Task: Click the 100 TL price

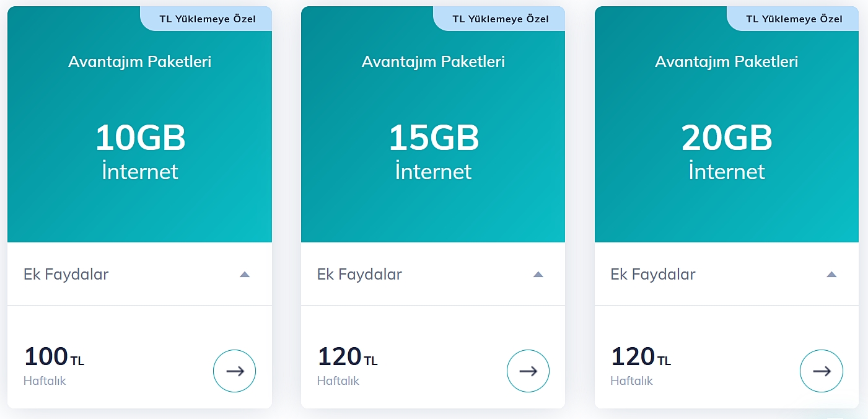Action: click(53, 357)
